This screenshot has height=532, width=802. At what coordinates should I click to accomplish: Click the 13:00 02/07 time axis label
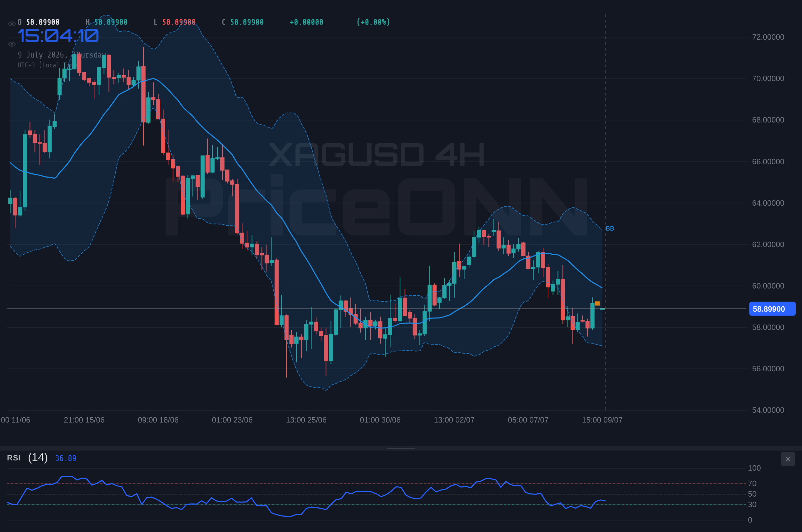click(454, 420)
